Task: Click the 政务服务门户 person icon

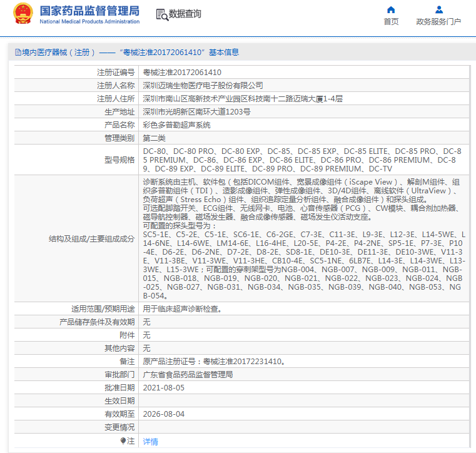Action: click(x=438, y=9)
